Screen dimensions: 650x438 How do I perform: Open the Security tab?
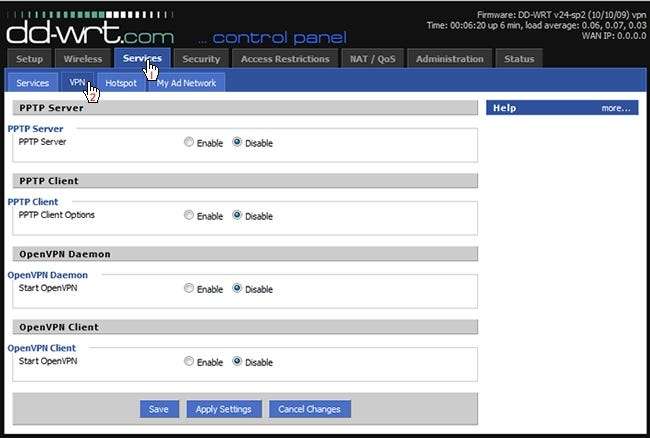pos(201,59)
